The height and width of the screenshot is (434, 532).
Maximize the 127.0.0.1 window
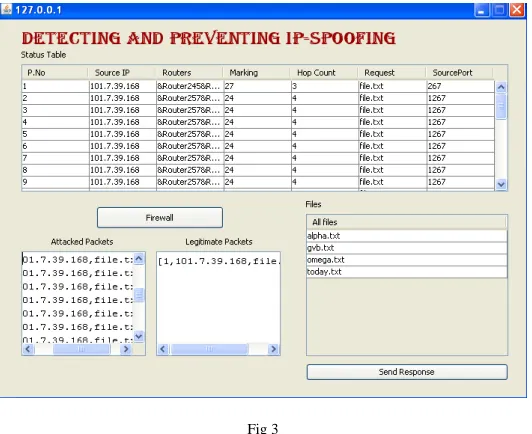click(x=499, y=10)
